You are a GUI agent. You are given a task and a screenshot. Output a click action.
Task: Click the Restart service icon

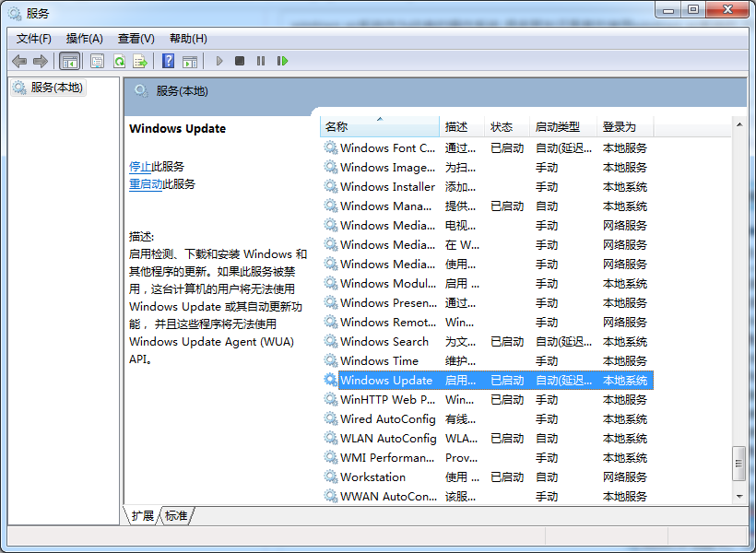click(x=282, y=61)
